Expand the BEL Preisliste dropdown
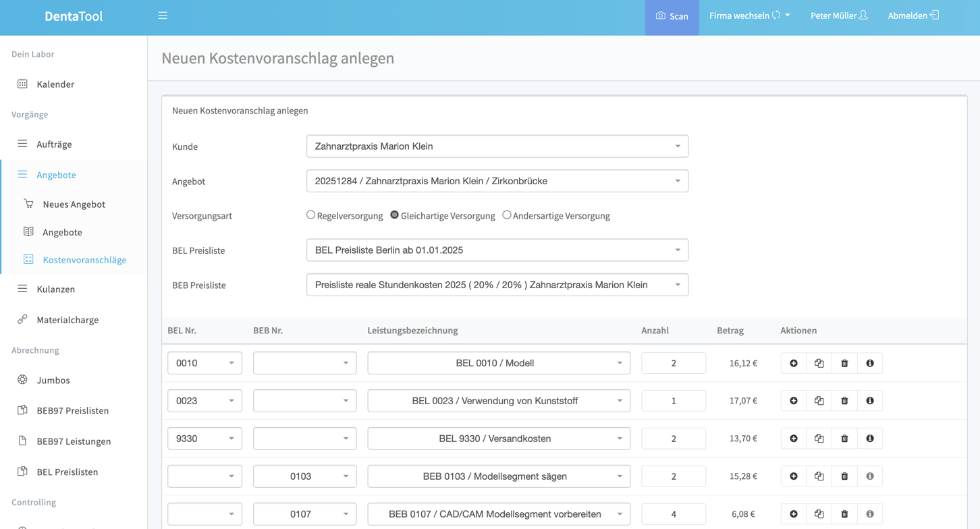This screenshot has height=529, width=980. (x=497, y=250)
